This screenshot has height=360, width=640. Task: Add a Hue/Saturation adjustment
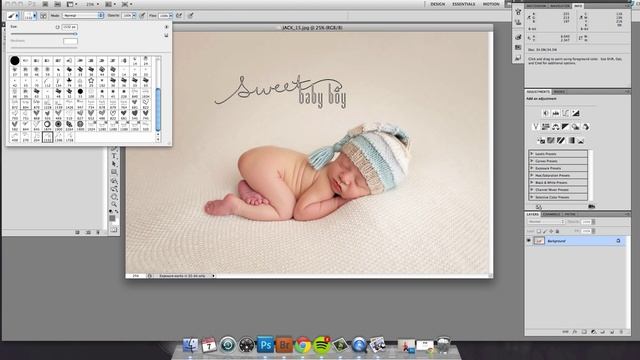pos(546,127)
